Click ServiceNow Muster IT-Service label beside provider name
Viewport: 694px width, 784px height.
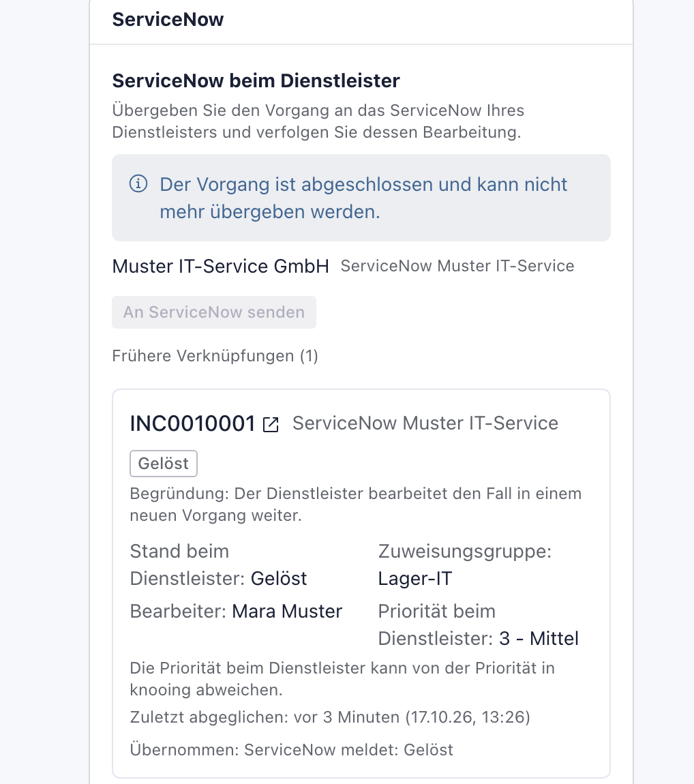457,266
